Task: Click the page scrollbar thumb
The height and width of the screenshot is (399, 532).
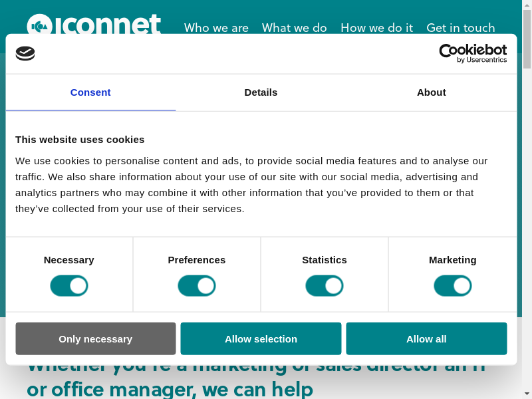Action: point(527,40)
